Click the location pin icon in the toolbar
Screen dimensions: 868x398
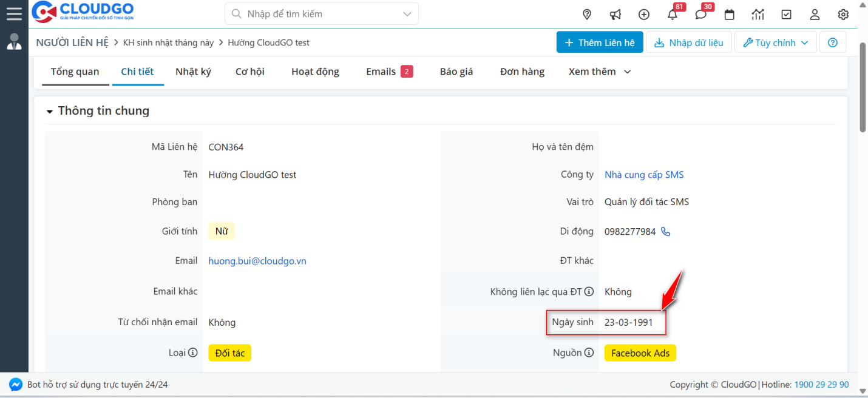click(x=586, y=14)
